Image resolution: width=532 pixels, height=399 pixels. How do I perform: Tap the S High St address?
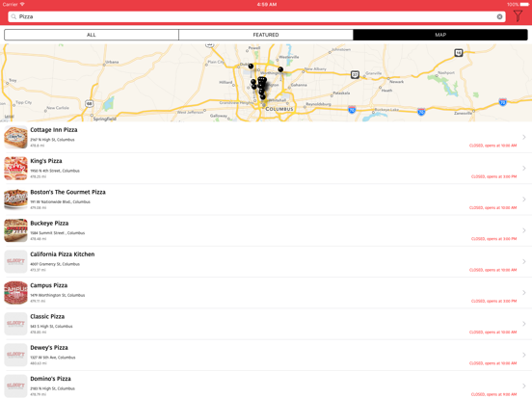[51, 327]
